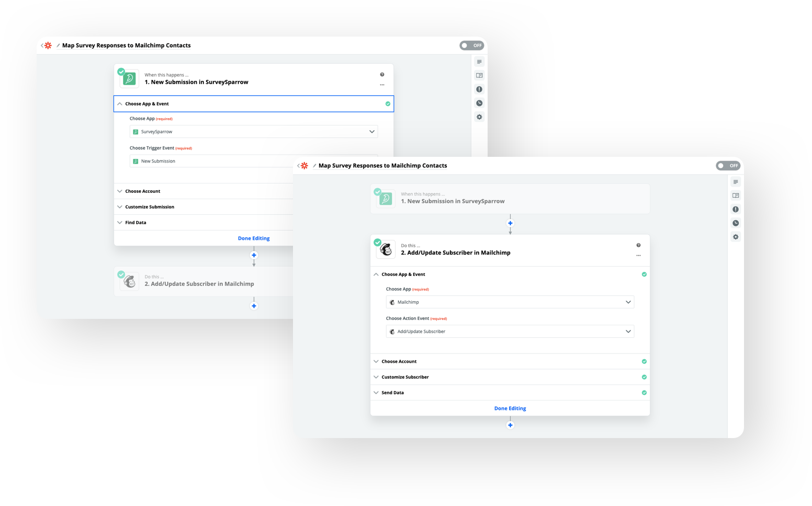
Task: View alerts via the exclamation mark icon
Action: [x=736, y=209]
